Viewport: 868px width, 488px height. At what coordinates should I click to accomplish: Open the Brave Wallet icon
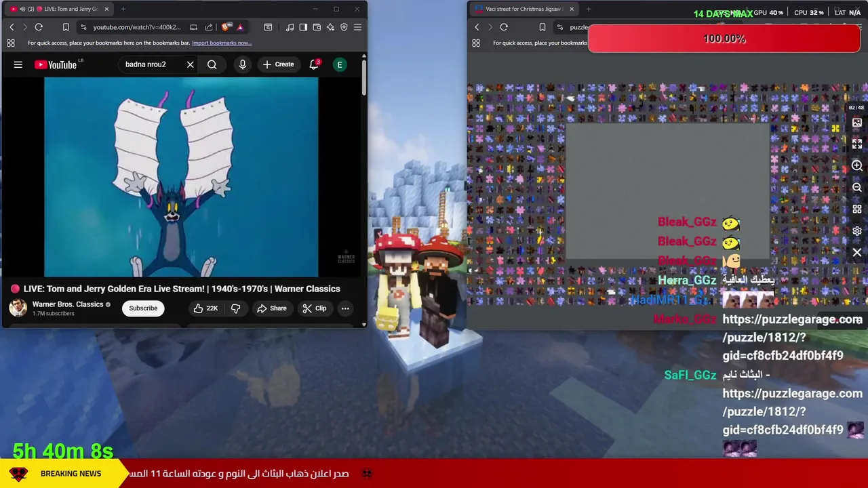coord(317,27)
